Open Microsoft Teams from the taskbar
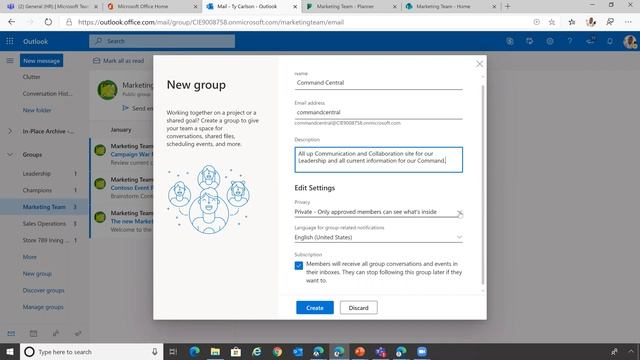The width and height of the screenshot is (640, 360). tap(381, 352)
